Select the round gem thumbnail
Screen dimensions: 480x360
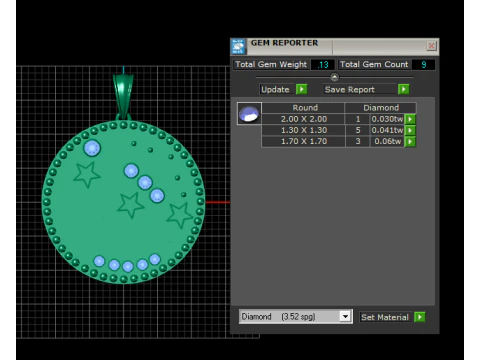point(249,114)
